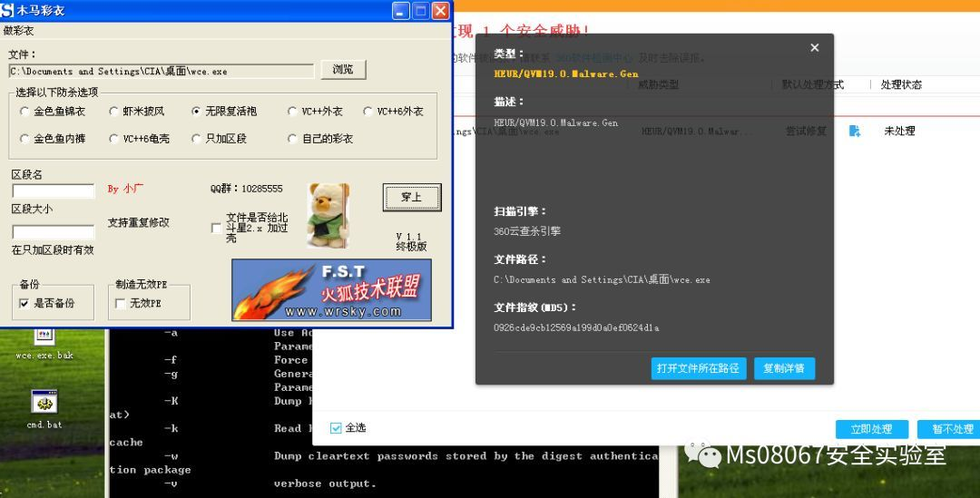Select 无限复活袍 radio option
The width and height of the screenshot is (980, 498).
[224, 112]
